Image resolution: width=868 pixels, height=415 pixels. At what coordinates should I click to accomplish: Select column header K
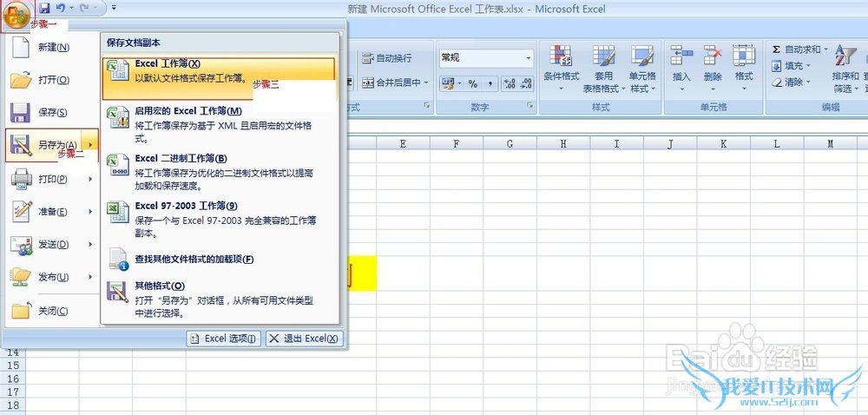tap(724, 144)
